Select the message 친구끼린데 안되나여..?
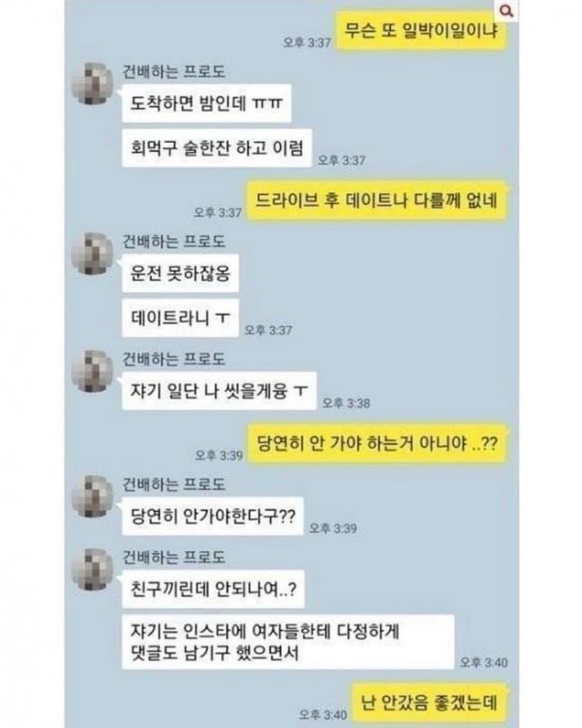 213,589
